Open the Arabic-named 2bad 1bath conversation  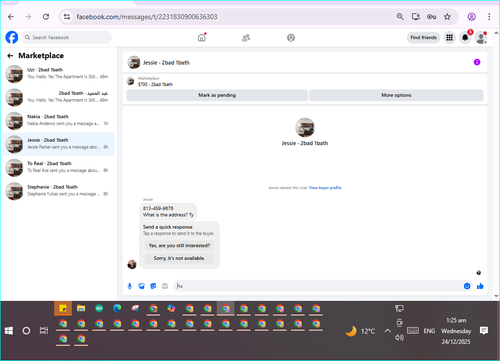[x=59, y=97]
